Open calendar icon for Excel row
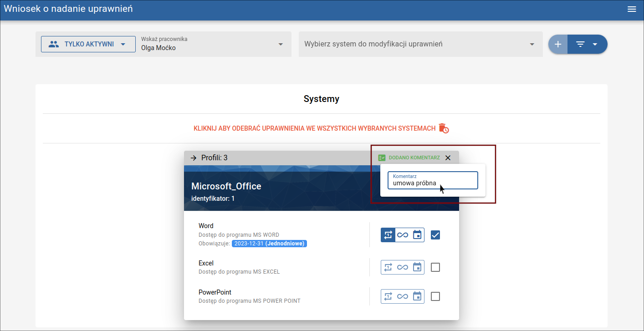 click(417, 267)
